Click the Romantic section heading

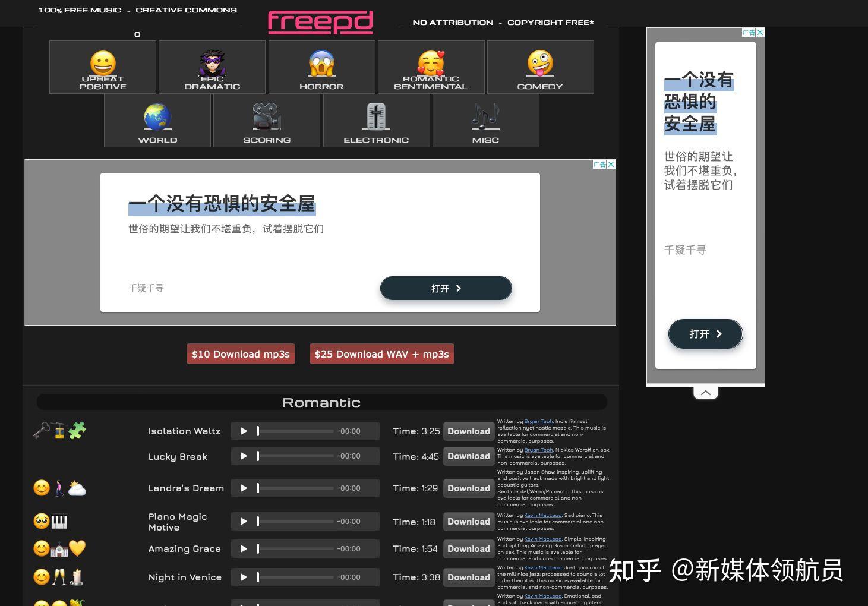click(x=321, y=402)
